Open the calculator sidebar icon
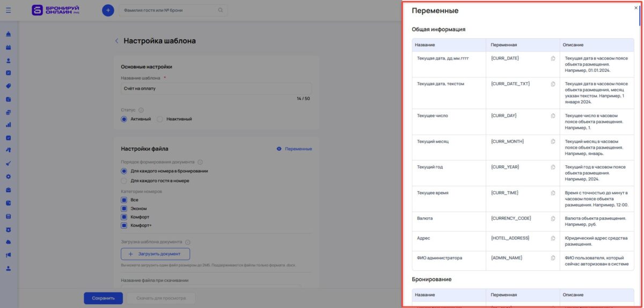Image resolution: width=644 pixels, height=308 pixels. tap(9, 216)
